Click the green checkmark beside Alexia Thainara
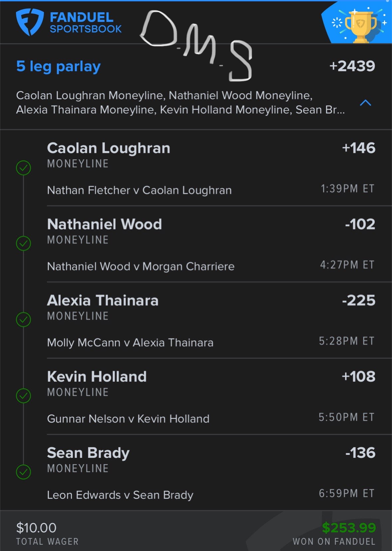392x551 pixels. pos(24,320)
